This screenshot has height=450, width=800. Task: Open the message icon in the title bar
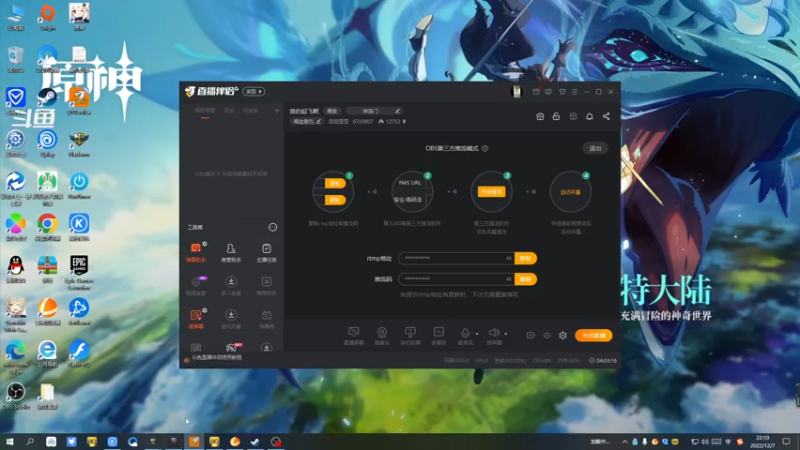pyautogui.click(x=548, y=92)
